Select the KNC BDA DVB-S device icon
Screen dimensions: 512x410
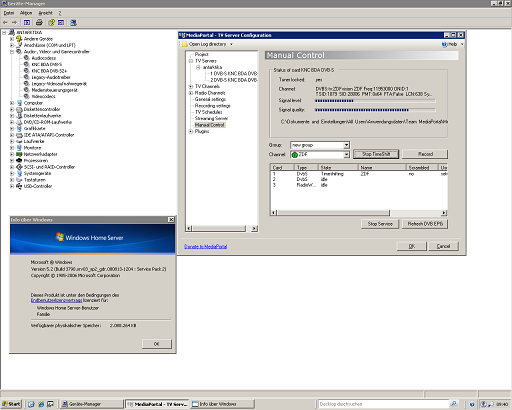click(x=27, y=64)
